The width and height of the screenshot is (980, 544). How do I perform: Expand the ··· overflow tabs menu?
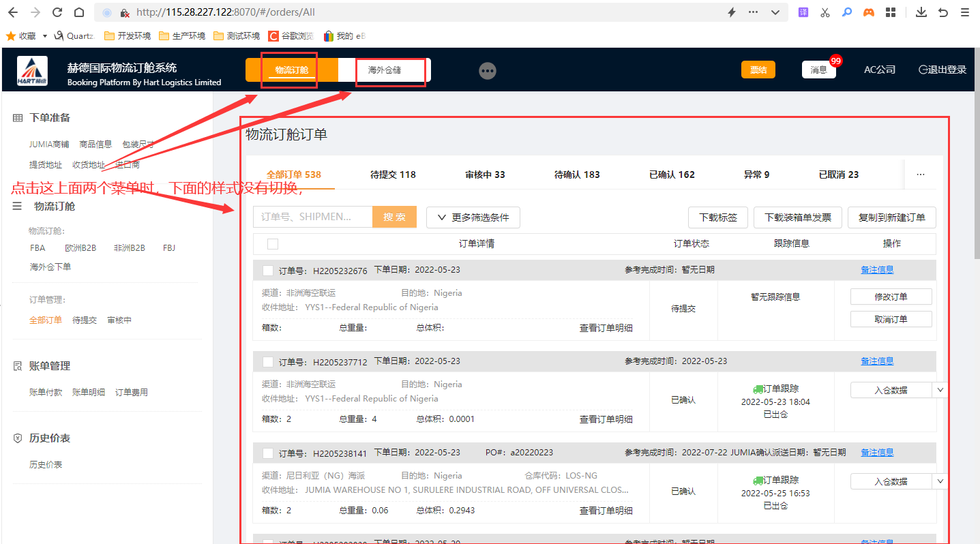921,175
